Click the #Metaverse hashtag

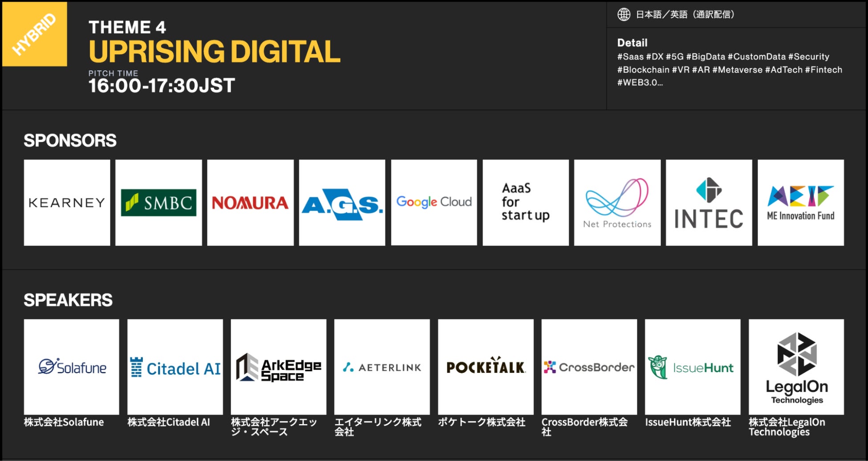point(738,69)
